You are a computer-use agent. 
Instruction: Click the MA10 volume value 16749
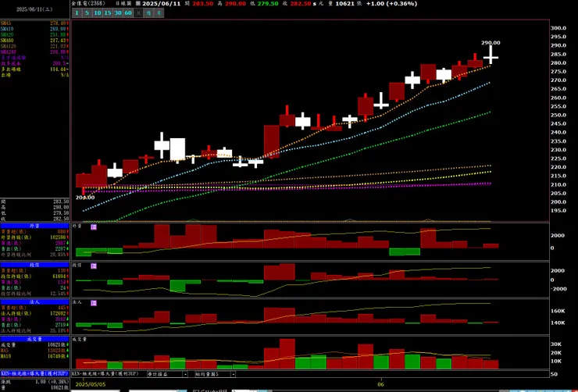[x=57, y=356]
